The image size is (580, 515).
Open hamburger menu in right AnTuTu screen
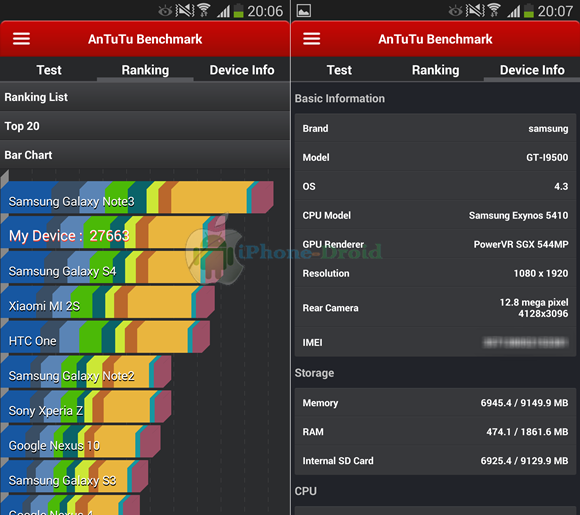pos(311,38)
